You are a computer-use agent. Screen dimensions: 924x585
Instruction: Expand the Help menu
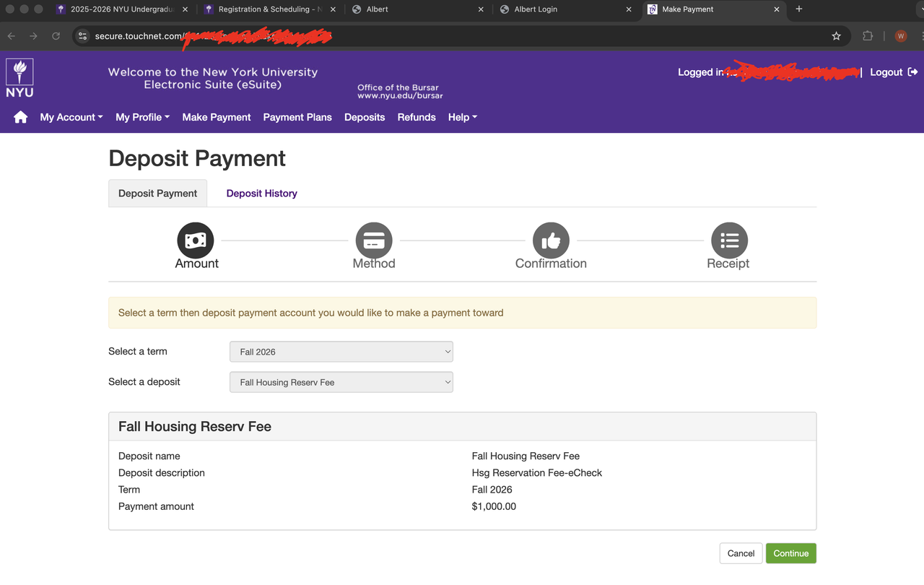point(463,117)
